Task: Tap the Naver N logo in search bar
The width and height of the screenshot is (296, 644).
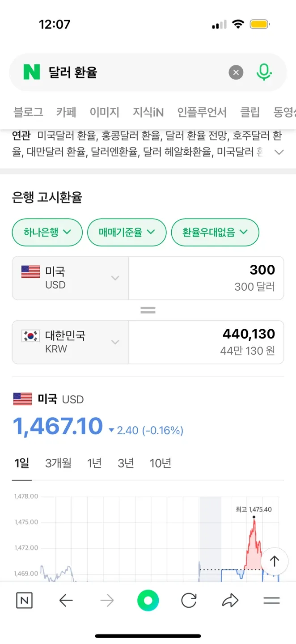Action: (32, 72)
